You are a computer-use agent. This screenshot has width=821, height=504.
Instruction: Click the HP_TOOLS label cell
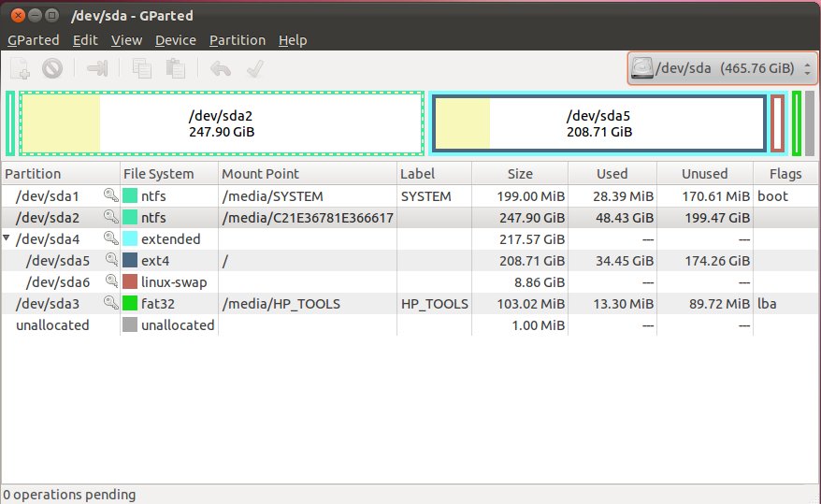(x=435, y=304)
